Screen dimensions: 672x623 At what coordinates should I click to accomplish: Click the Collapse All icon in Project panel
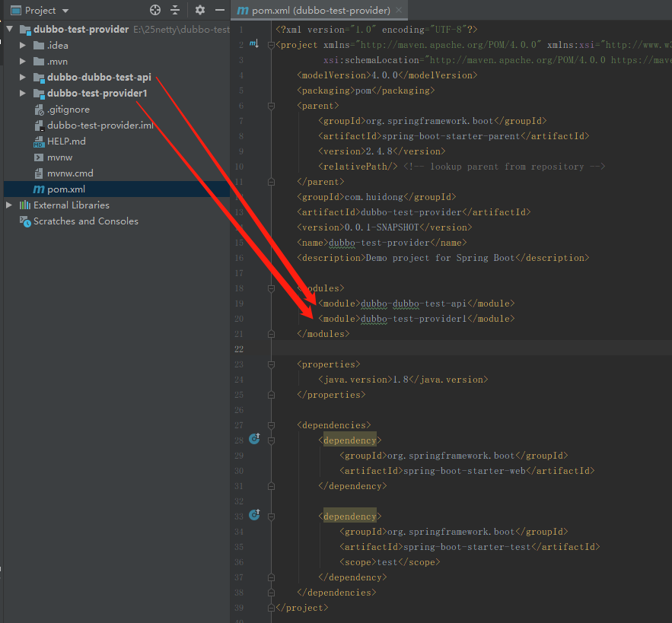point(175,10)
